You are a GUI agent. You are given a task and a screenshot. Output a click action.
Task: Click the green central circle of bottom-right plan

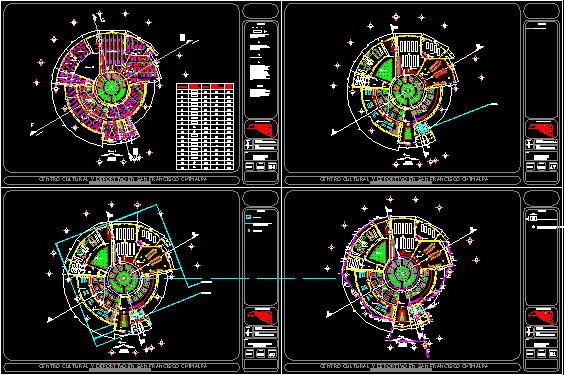[x=401, y=273]
